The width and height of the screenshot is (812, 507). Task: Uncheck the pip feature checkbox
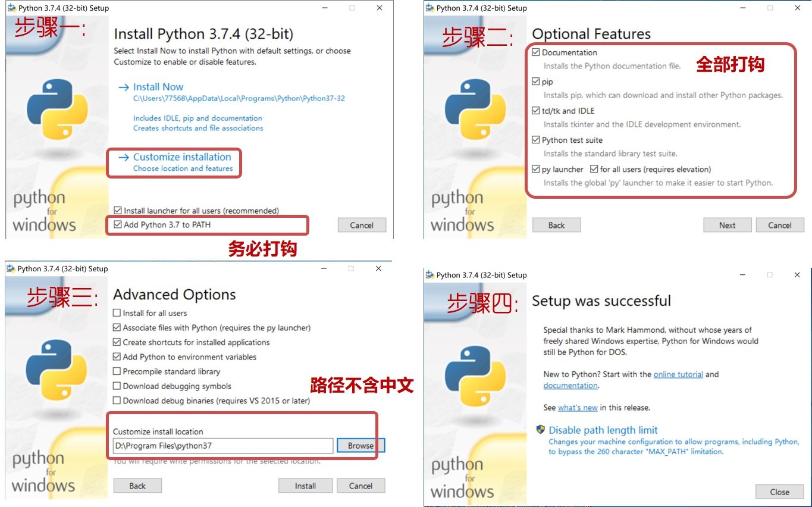[536, 82]
